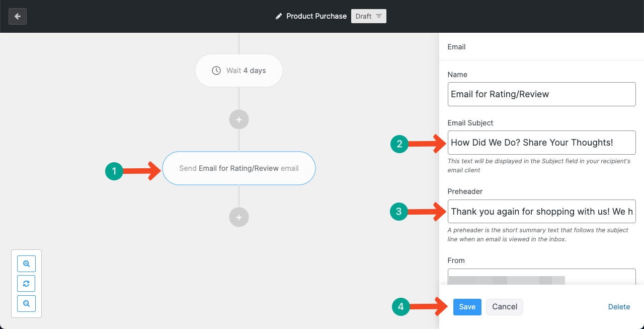The height and width of the screenshot is (329, 644).
Task: Open the Draft status dropdown
Action: point(369,16)
